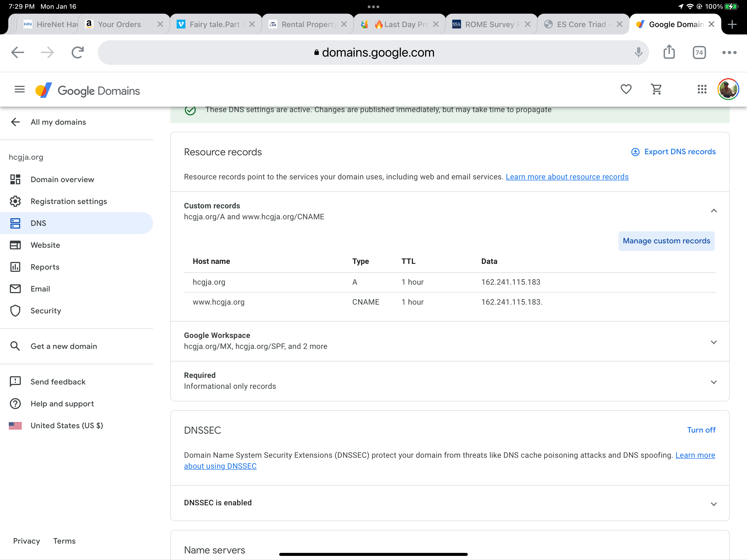Select the www.hcgja.org CNAME record row
The width and height of the screenshot is (747, 560).
450,302
